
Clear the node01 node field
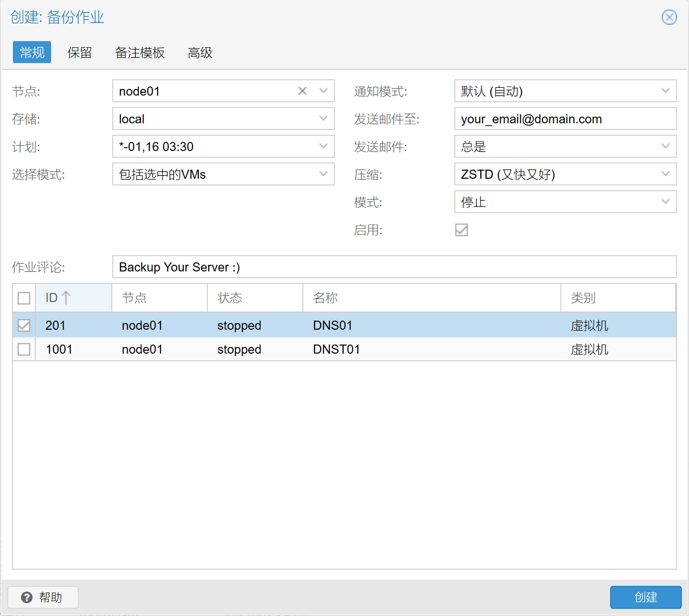[302, 91]
